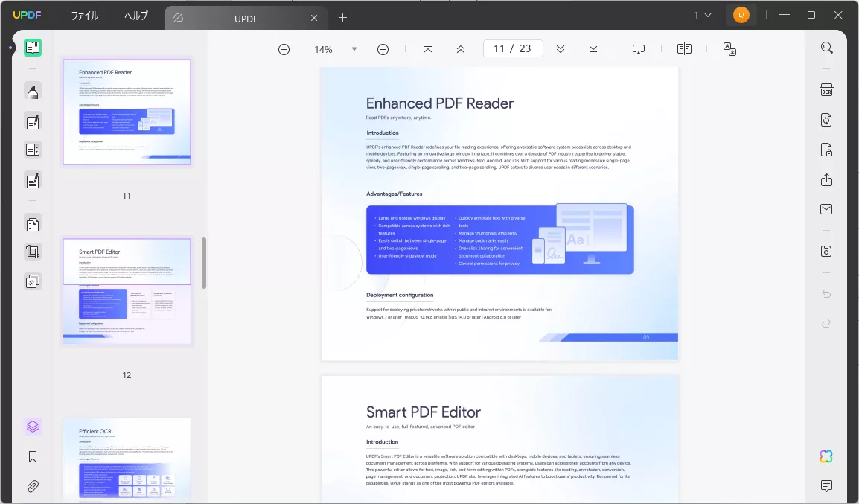Open the UPDF AI assistant
The height and width of the screenshot is (504, 859).
point(826,456)
